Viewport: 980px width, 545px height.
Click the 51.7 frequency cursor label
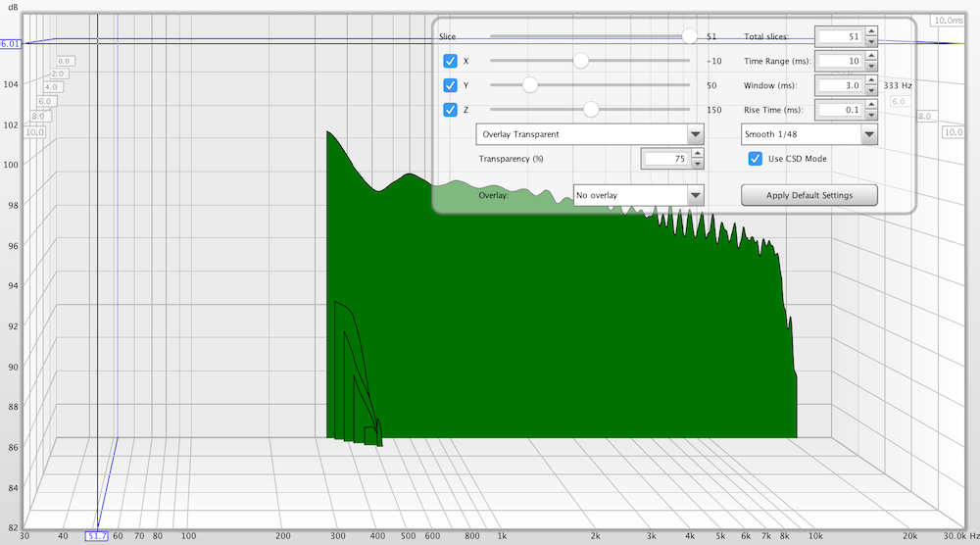click(96, 536)
